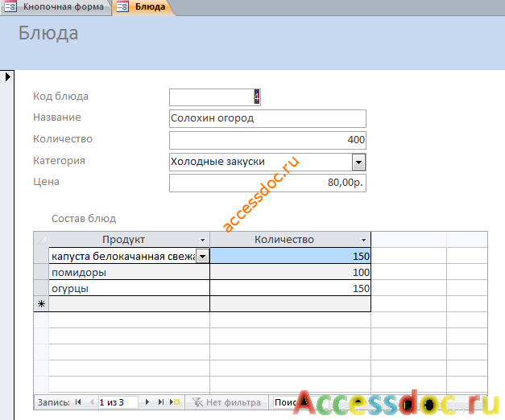This screenshot has height=420, width=505.
Task: Open the Категория dropdown list
Action: click(358, 162)
